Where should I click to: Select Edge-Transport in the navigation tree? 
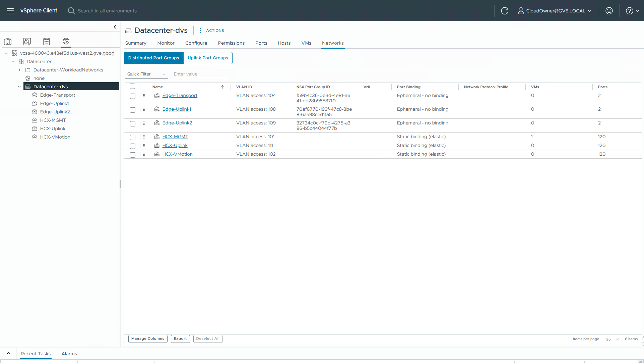58,95
